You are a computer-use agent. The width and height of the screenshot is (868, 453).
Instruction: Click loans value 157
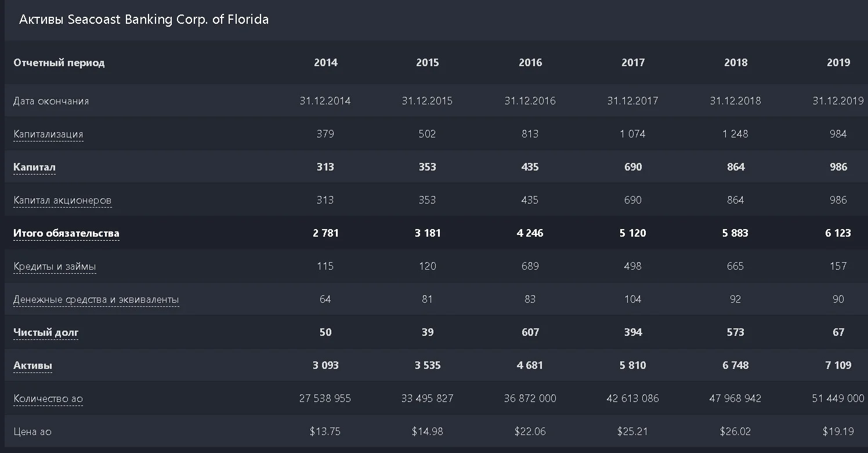click(838, 266)
